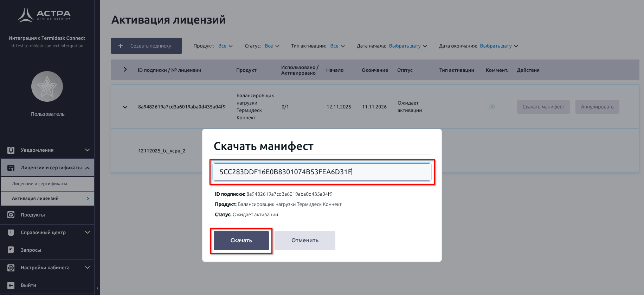The height and width of the screenshot is (295, 644).
Task: Click the Создать подписку button
Action: pos(146,46)
